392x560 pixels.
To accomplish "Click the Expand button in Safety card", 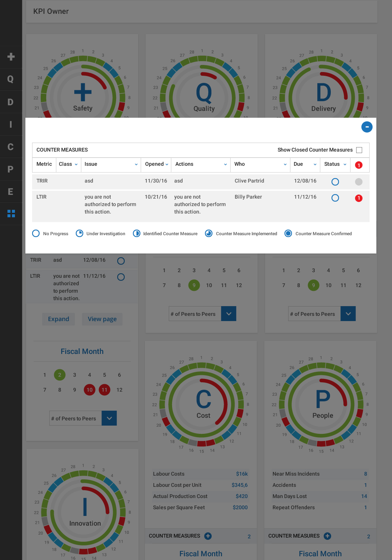I will click(x=59, y=319).
